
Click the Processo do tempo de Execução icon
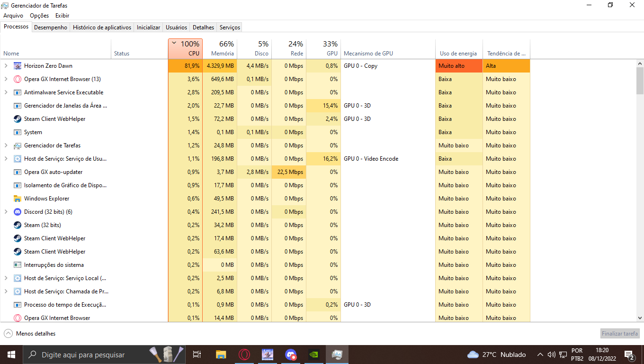18,305
